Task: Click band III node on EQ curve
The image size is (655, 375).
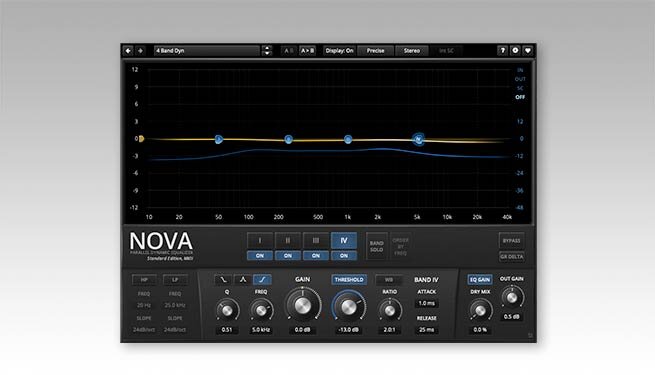Action: click(348, 139)
